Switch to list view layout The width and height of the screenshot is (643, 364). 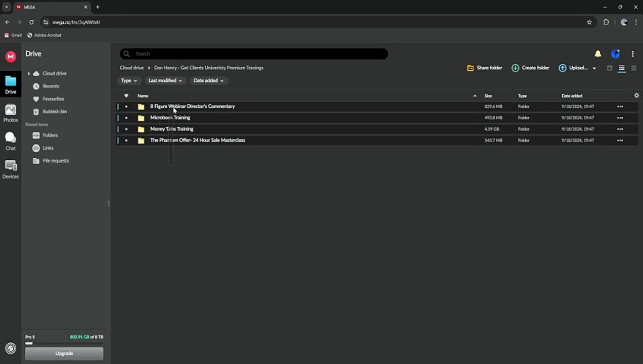click(x=622, y=68)
